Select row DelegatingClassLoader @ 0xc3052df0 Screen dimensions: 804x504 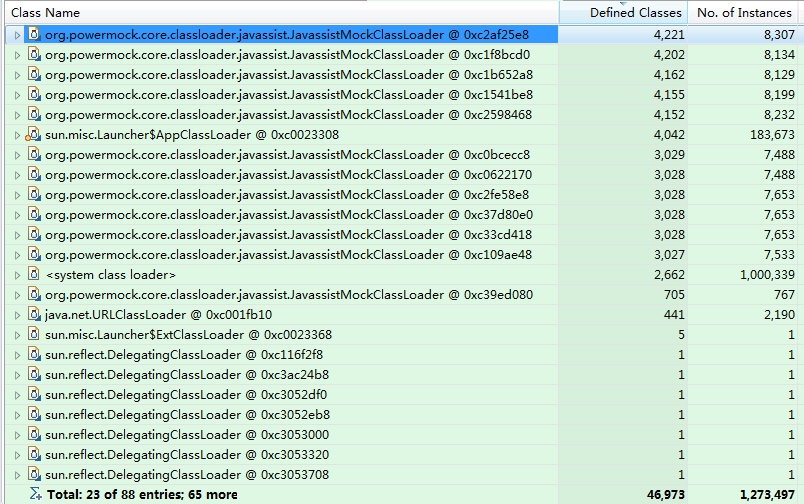[401, 394]
